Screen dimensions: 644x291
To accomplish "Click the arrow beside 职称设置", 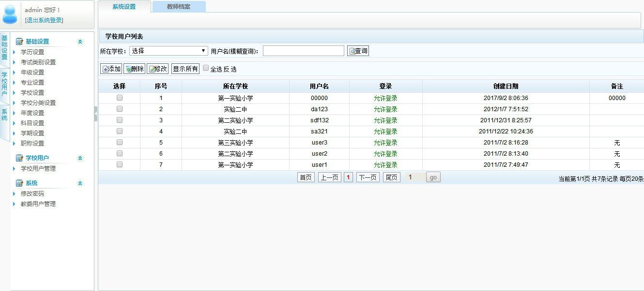I will 15,144.
